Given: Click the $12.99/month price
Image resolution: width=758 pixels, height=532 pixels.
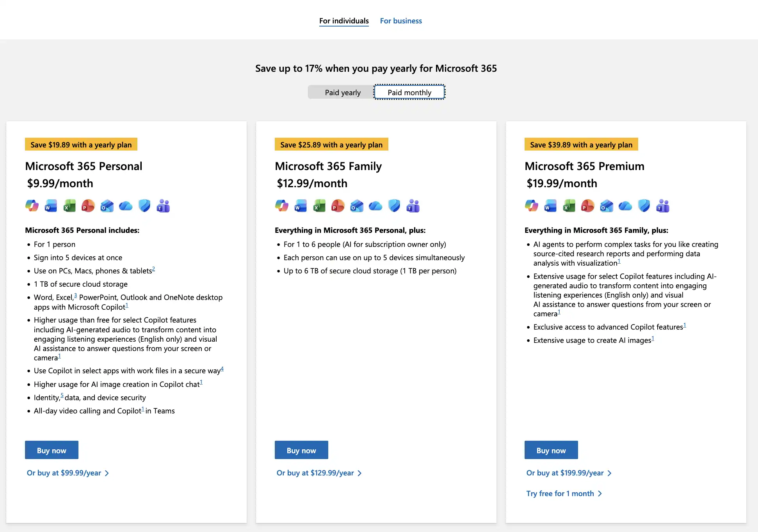Looking at the screenshot, I should pos(312,183).
